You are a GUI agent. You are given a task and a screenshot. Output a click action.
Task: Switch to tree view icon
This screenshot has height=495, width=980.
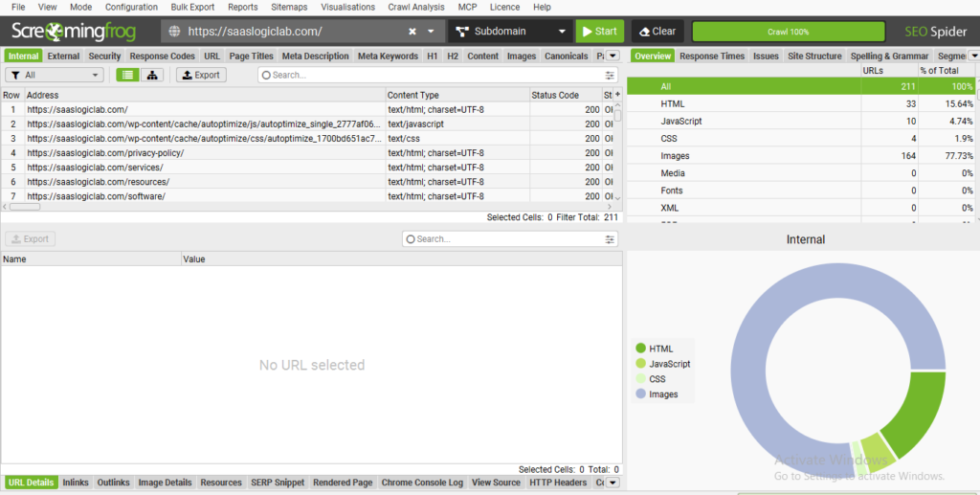[152, 75]
